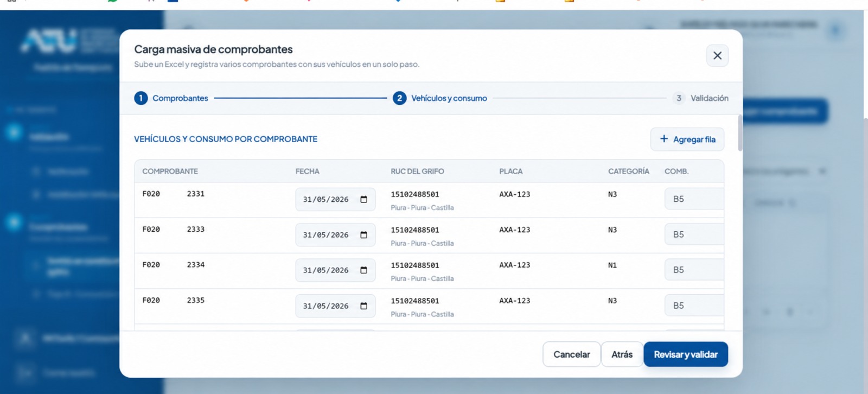Go back with the Atrás button

pyautogui.click(x=622, y=354)
